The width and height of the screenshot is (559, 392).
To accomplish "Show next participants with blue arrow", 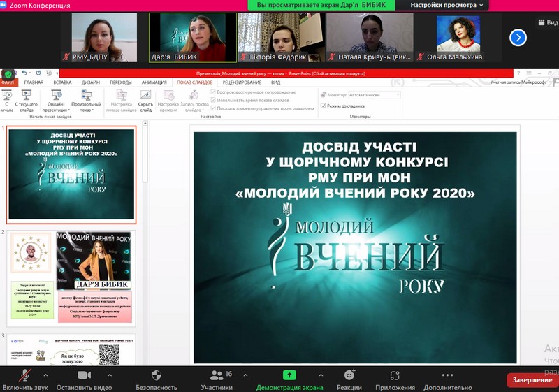I will coord(518,38).
